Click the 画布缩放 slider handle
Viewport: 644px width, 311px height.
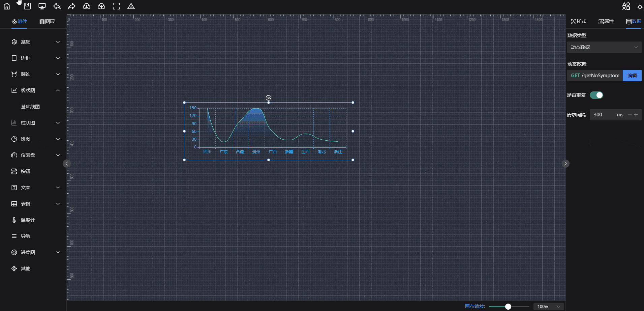[x=508, y=306]
